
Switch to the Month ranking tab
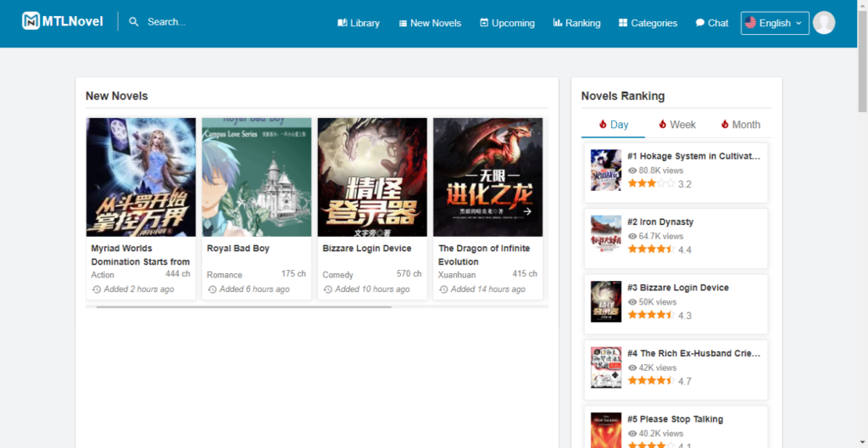740,125
